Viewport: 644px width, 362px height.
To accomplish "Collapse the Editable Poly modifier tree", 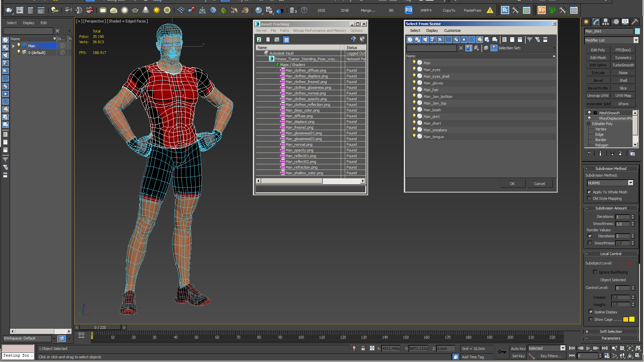I will [589, 124].
